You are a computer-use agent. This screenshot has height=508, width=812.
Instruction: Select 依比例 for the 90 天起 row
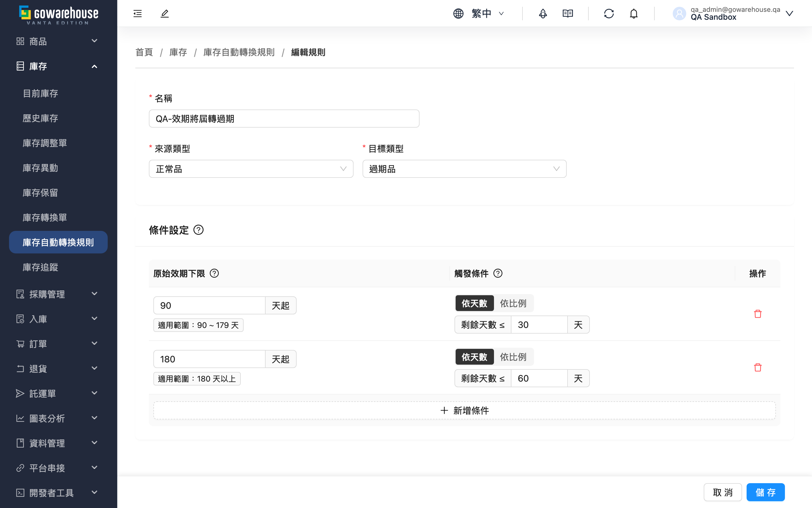(513, 303)
